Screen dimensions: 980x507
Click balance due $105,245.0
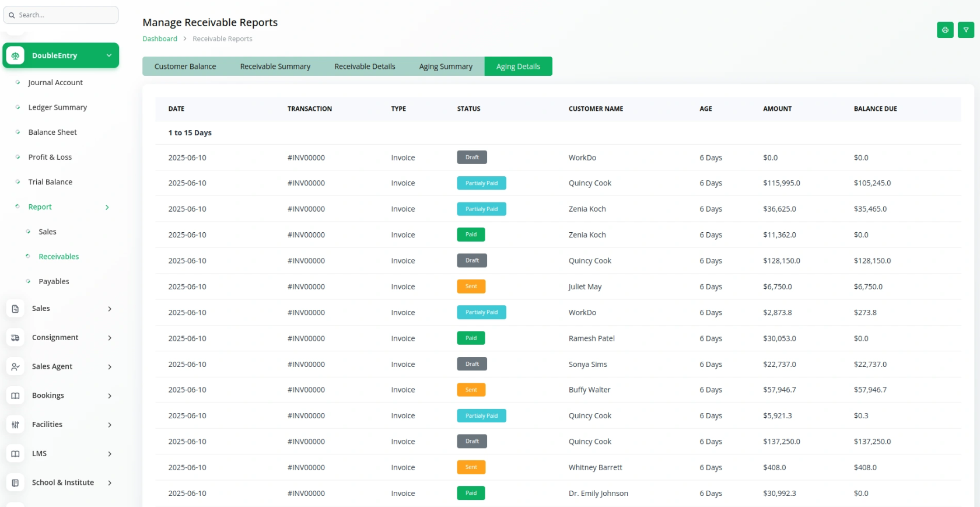(x=872, y=183)
